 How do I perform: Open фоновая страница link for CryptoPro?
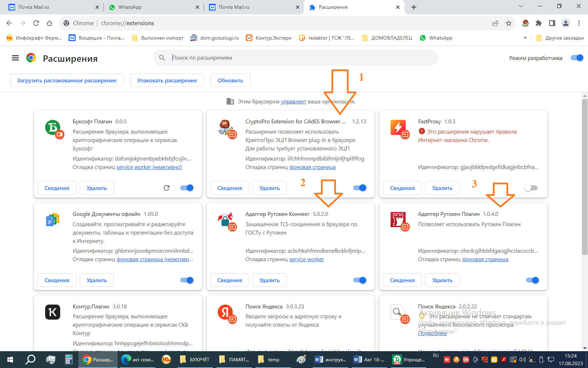click(x=312, y=167)
